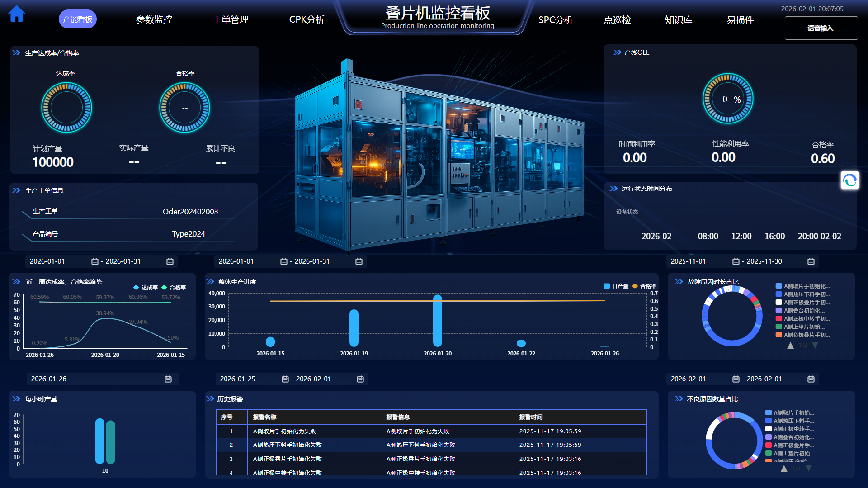This screenshot has width=868, height=488.
Task: Open 易损件 tab
Action: tap(740, 20)
